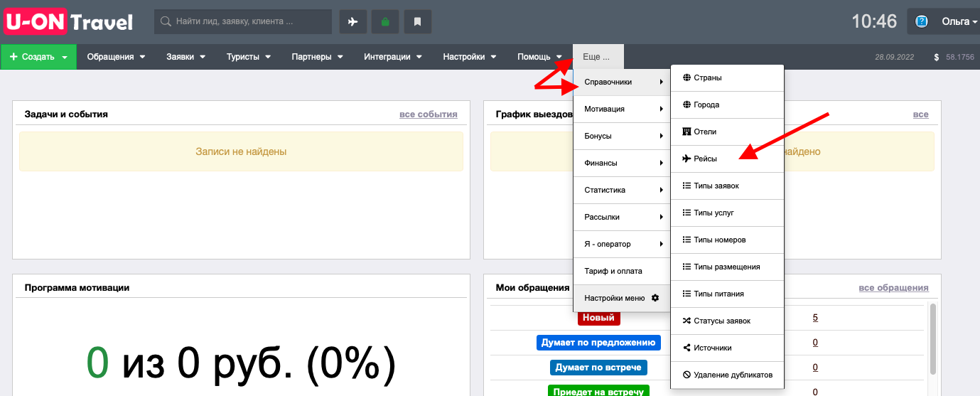Click the count 5 for Новый
The height and width of the screenshot is (396, 980).
(815, 318)
